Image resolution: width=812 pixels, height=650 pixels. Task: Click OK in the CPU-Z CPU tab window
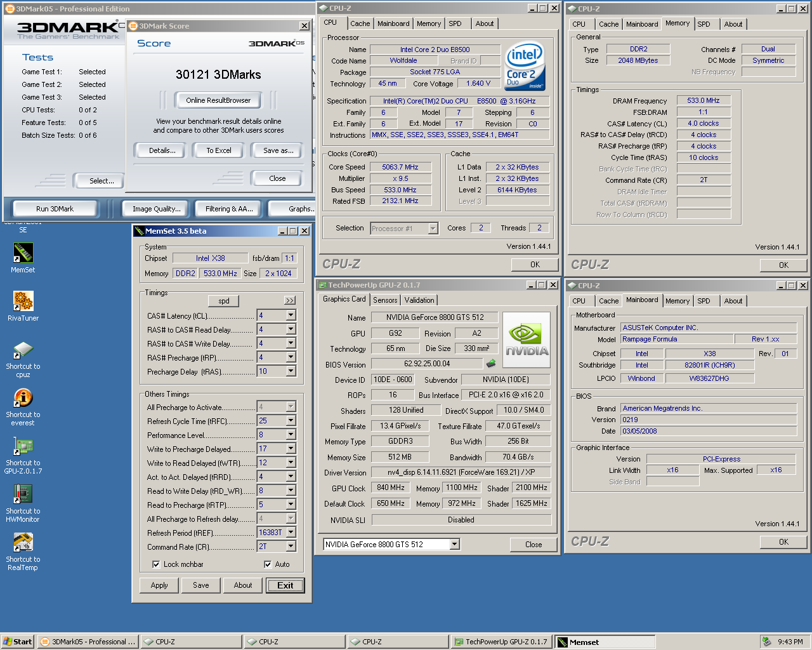click(535, 265)
